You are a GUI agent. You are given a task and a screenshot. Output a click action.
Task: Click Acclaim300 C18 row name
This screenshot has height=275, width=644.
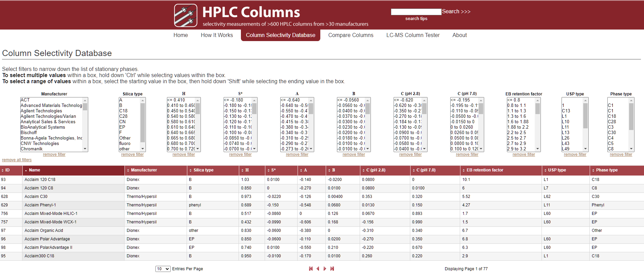(39, 256)
